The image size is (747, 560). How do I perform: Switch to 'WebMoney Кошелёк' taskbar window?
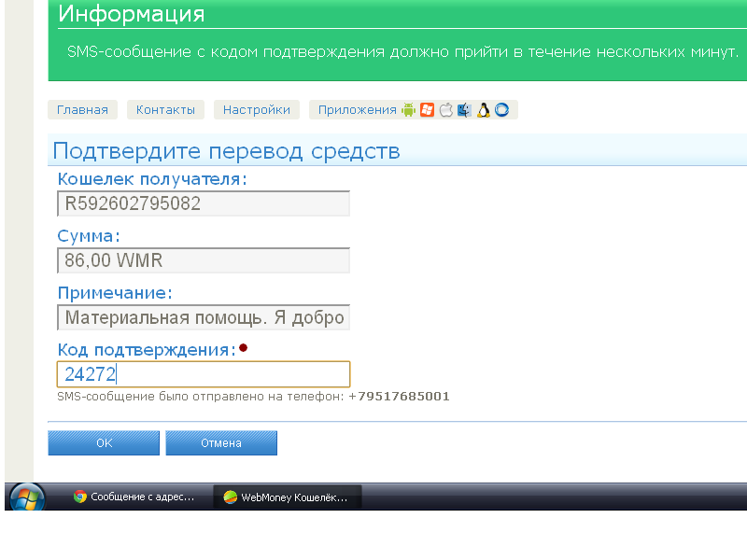287,497
